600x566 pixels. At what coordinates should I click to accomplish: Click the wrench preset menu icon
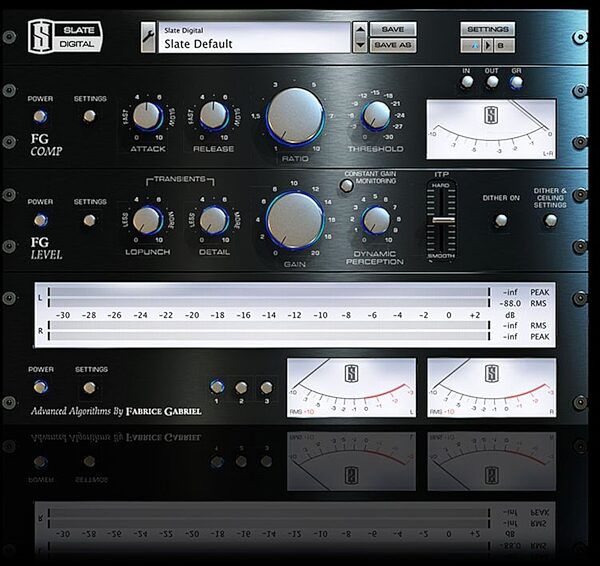click(x=148, y=37)
